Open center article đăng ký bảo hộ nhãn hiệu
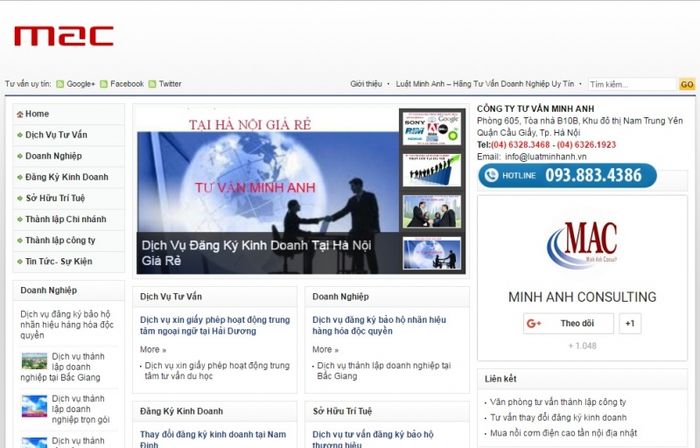The width and height of the screenshot is (700, 448). [379, 326]
